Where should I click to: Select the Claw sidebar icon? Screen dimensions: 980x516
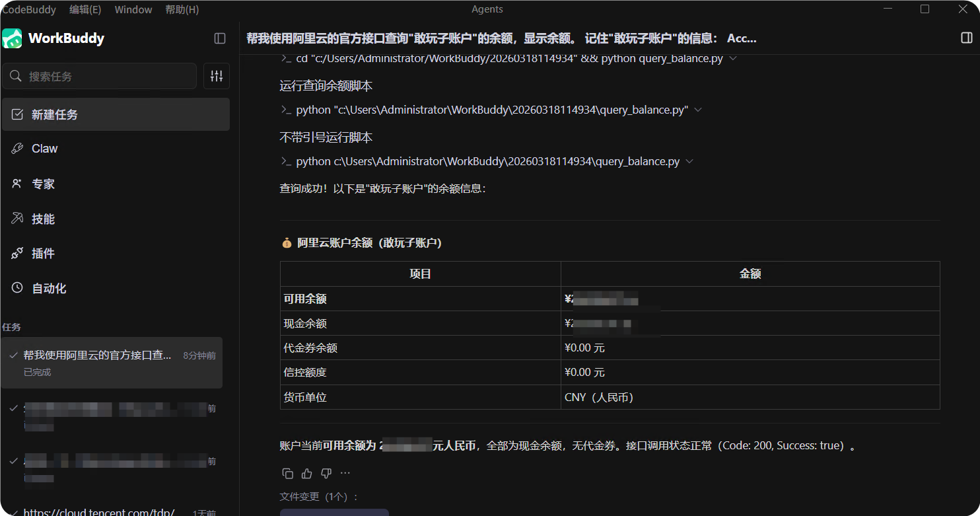17,148
